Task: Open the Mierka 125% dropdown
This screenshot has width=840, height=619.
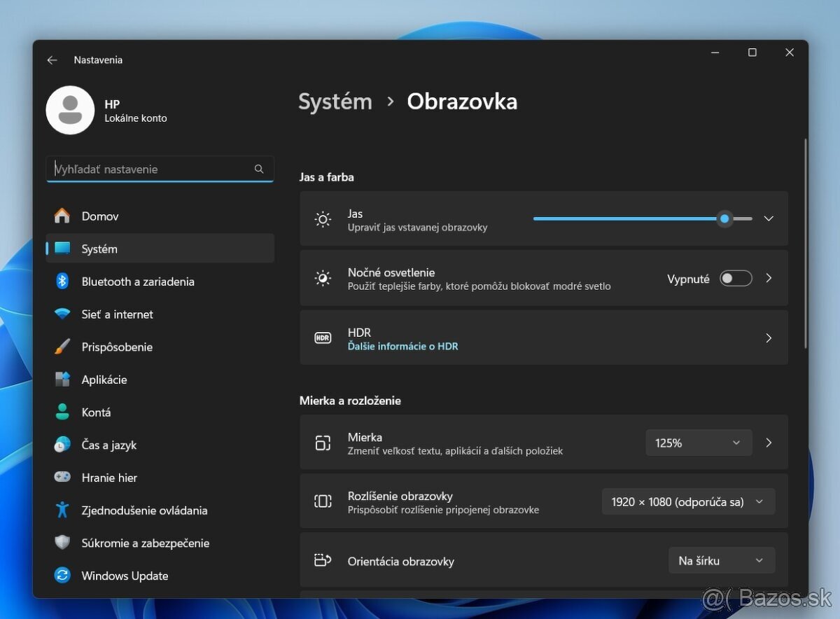Action: (x=698, y=443)
